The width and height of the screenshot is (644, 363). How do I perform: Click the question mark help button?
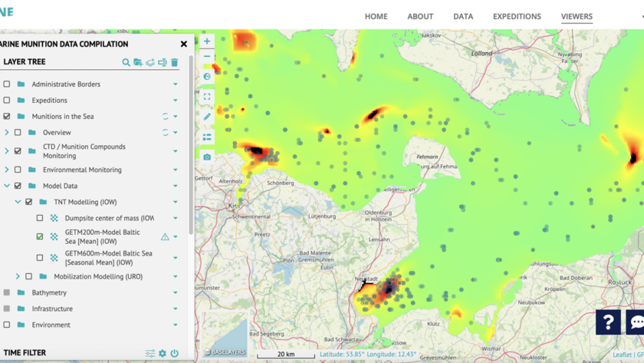point(608,322)
